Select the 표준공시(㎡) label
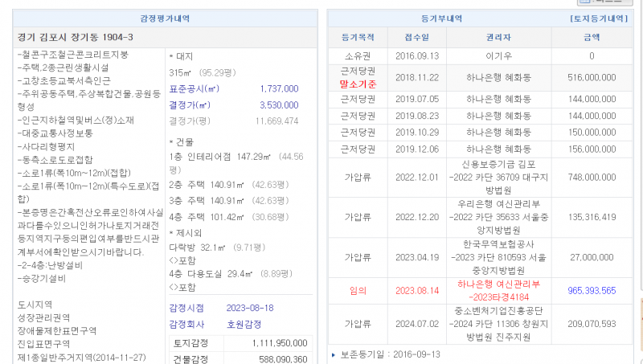 (x=195, y=88)
